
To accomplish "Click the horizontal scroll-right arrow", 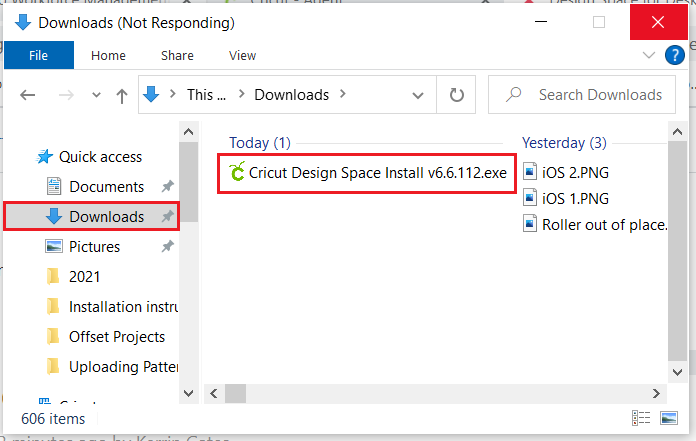I will (x=656, y=394).
